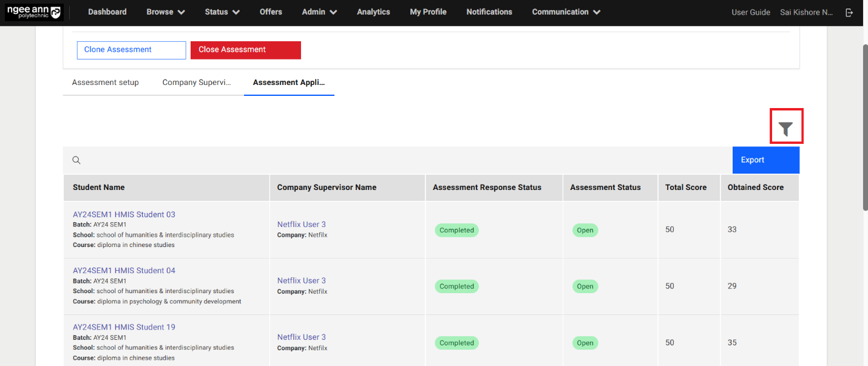The width and height of the screenshot is (868, 366).
Task: Open the Admin dropdown menu
Action: (319, 12)
